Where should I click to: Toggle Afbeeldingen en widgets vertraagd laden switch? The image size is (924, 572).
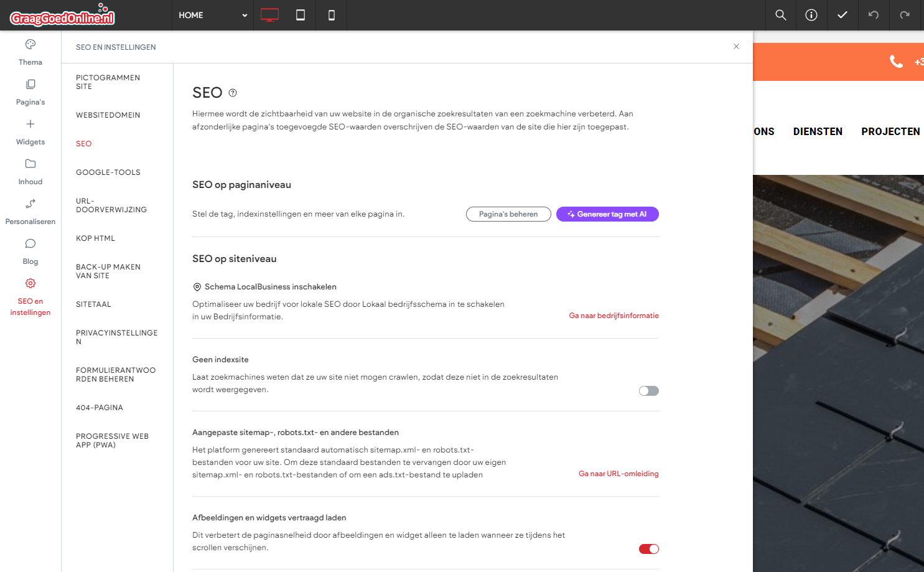tap(648, 549)
